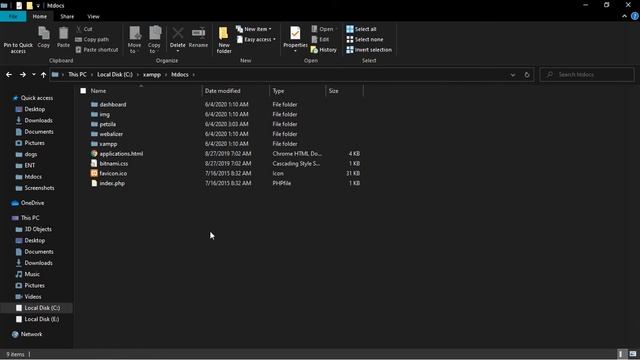
Task: Open the Help question mark icon
Action: point(635,16)
